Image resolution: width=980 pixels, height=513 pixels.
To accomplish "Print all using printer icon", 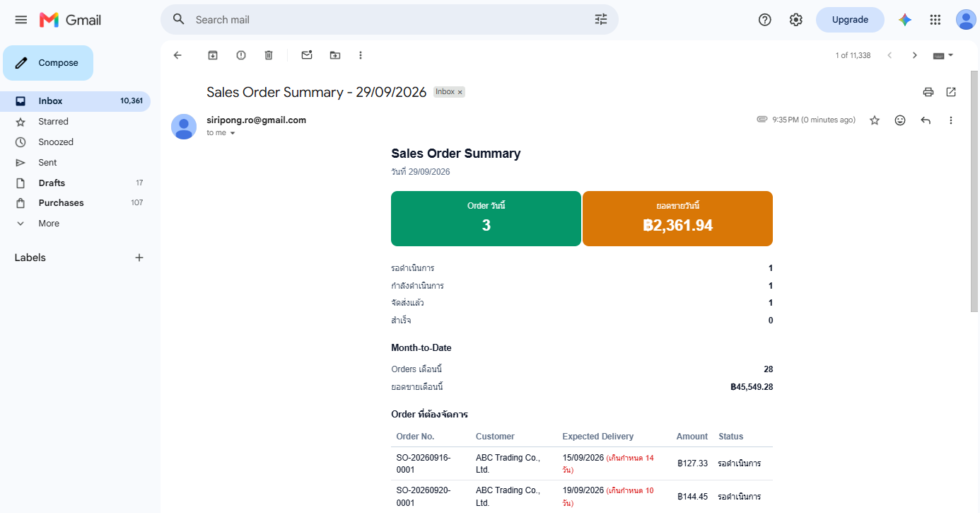I will click(928, 92).
